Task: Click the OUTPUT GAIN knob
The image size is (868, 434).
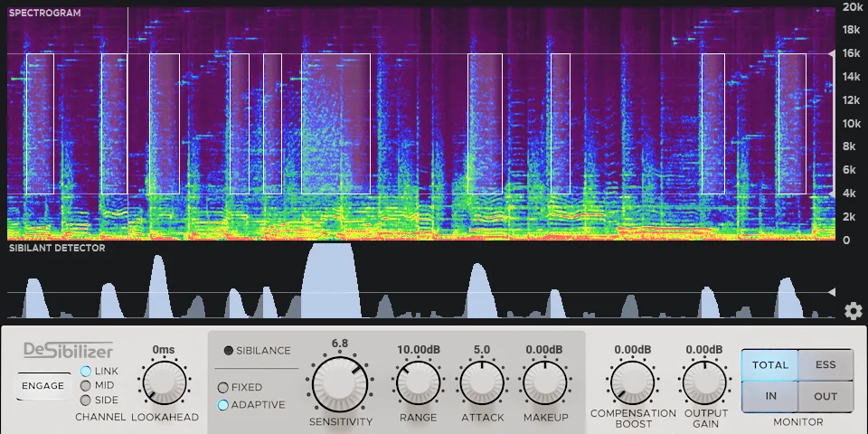Action: pyautogui.click(x=704, y=383)
